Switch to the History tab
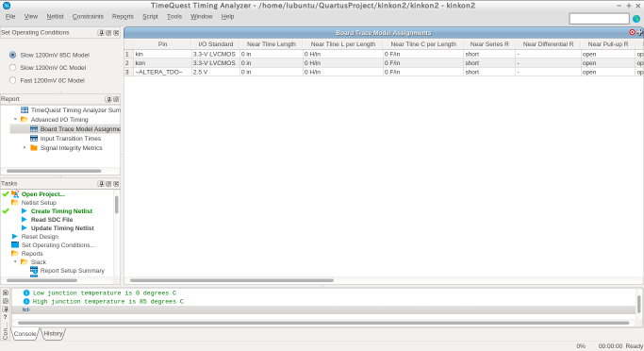 (x=53, y=334)
